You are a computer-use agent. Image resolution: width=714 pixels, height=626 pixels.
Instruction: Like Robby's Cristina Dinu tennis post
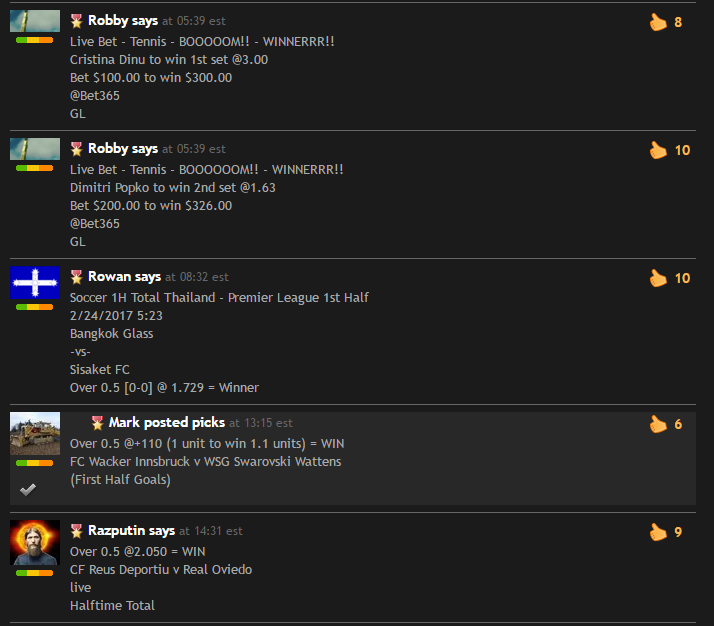click(658, 22)
